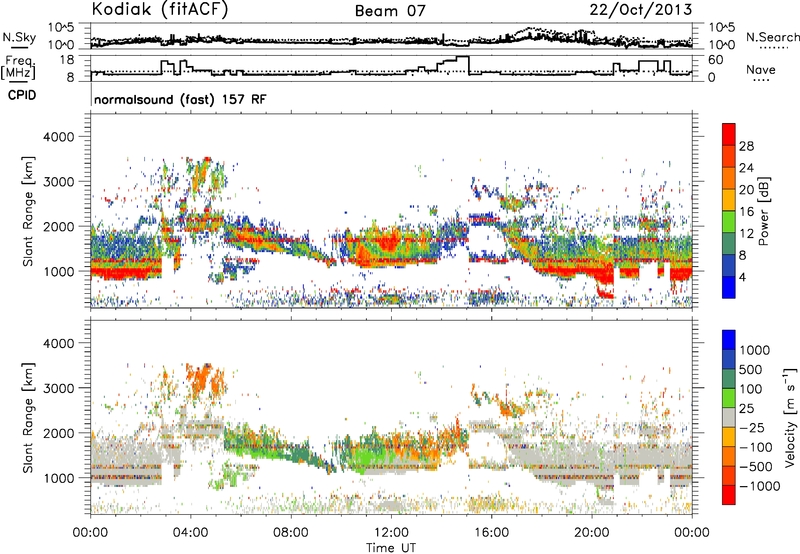Click the "12:00" time tick label
Viewport: 800px width, 554px height.
(391, 533)
